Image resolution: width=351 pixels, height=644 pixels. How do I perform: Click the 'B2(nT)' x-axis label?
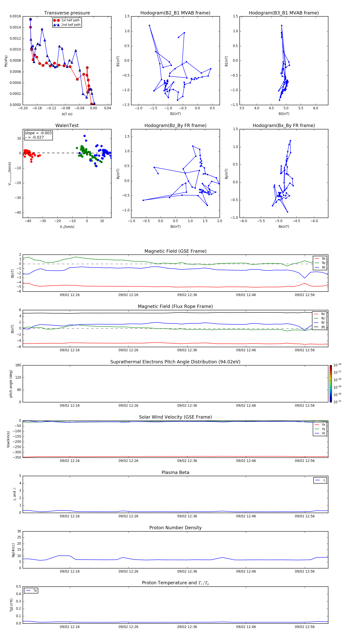(175, 114)
